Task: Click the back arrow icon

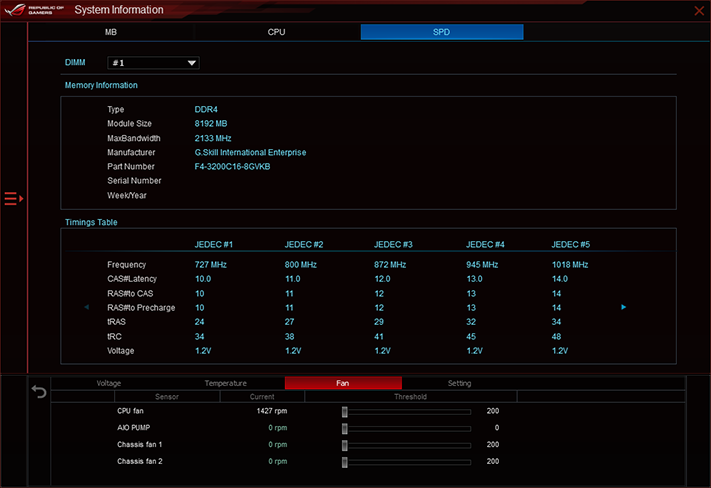Action: (x=39, y=391)
